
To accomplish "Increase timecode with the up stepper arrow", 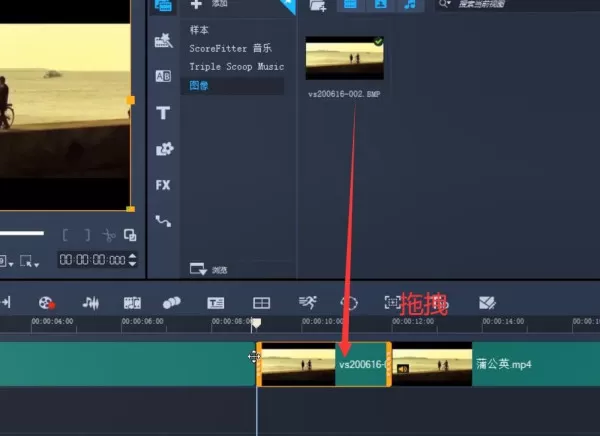I will tap(132, 256).
